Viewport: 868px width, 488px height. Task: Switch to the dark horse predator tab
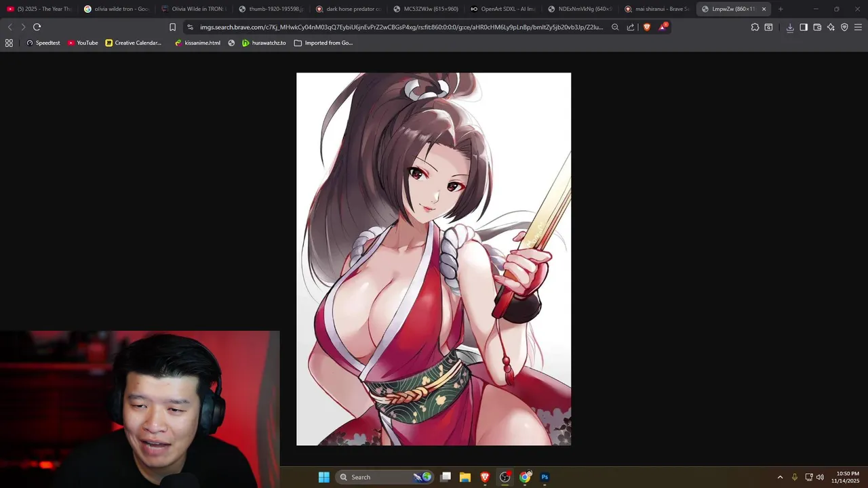point(349,9)
